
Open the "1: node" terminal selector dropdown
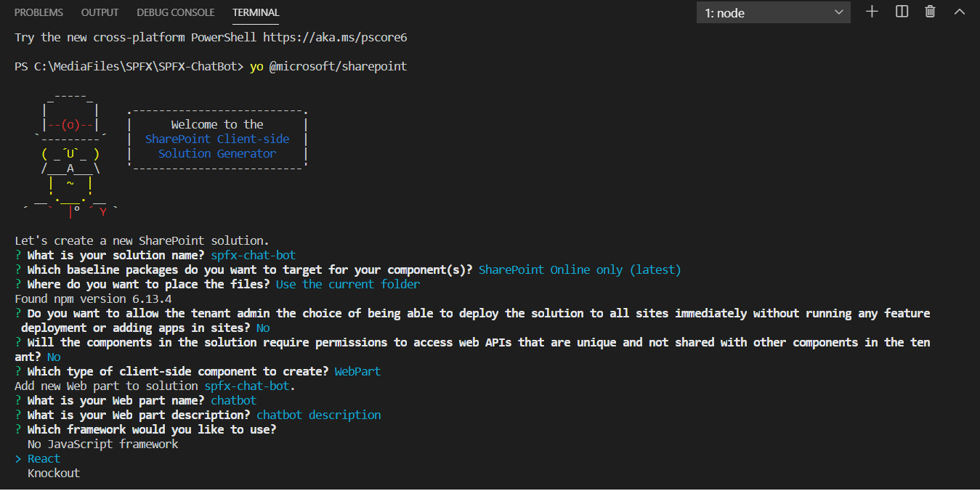[x=772, y=11]
